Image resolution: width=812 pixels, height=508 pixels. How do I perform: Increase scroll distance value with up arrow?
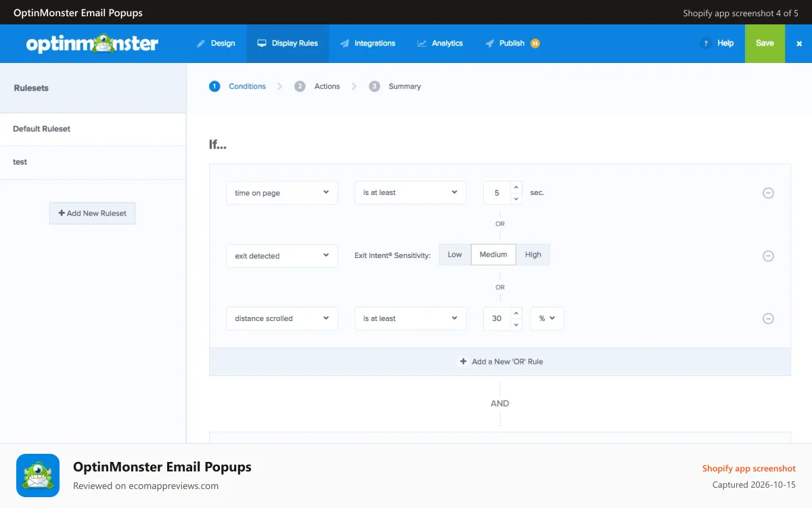[516, 313]
